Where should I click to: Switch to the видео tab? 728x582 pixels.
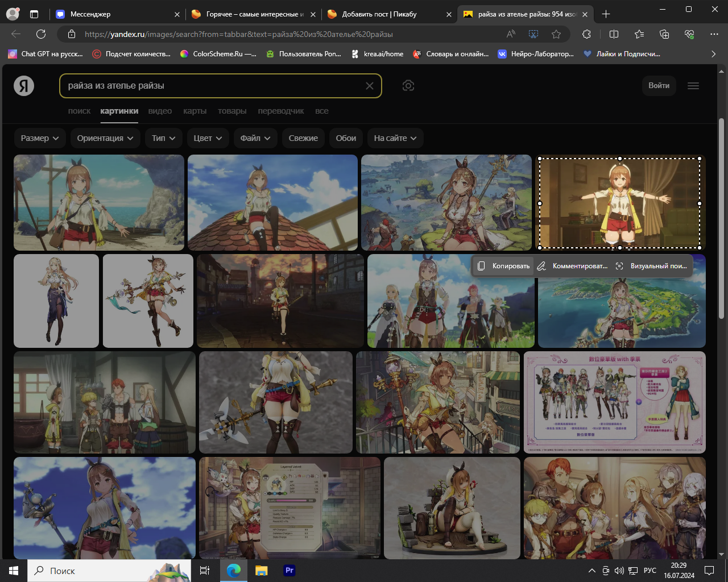point(160,111)
